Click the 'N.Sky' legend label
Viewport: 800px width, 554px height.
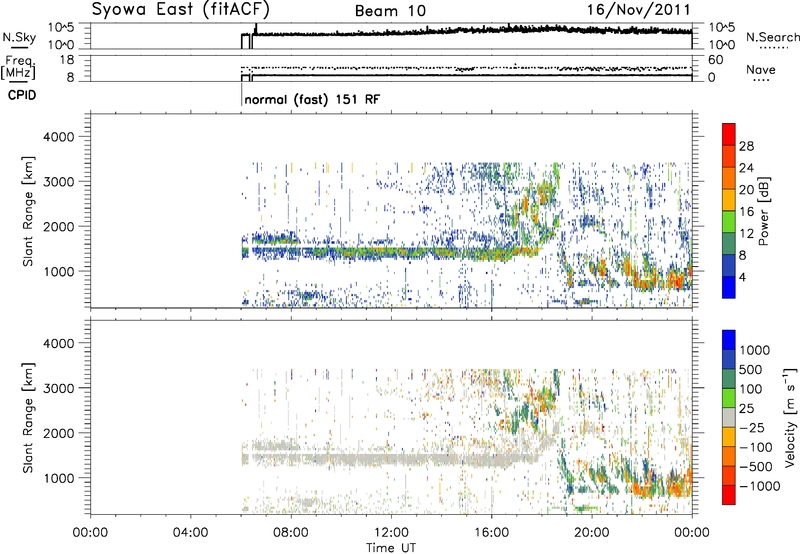tap(19, 37)
